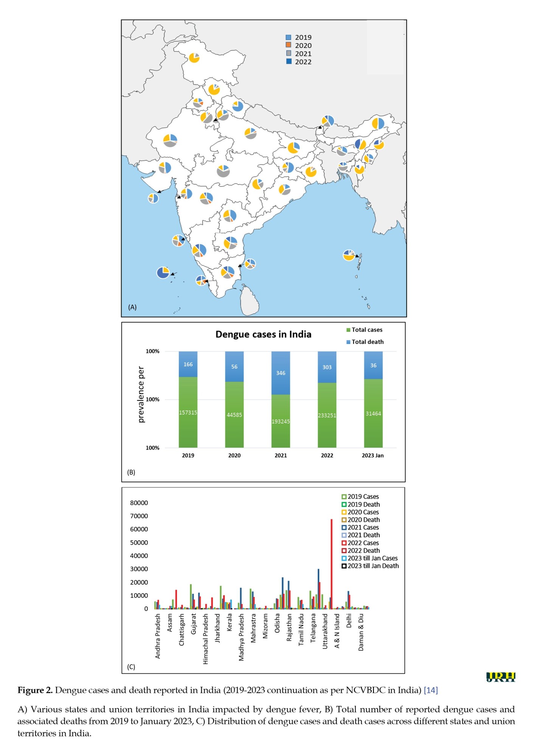This screenshot has width=544, height=756.
Task: Open the [14] citation reference link
Action: [431, 690]
